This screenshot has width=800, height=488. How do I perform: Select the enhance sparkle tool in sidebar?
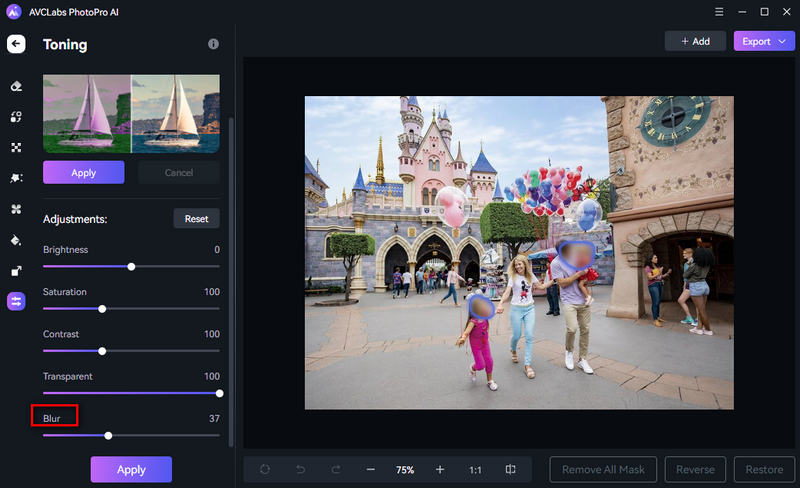[16, 178]
